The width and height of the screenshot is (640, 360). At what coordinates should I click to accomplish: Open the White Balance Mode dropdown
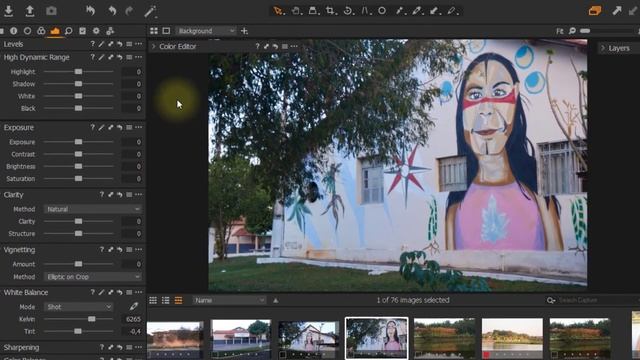[78, 307]
